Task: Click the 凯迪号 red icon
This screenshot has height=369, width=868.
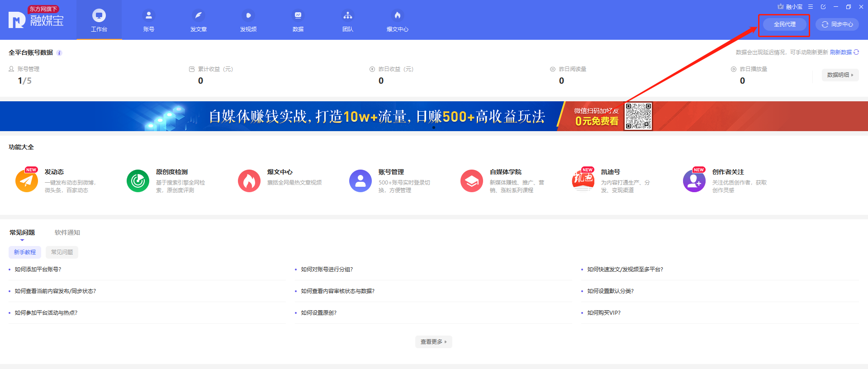Action: [x=583, y=180]
